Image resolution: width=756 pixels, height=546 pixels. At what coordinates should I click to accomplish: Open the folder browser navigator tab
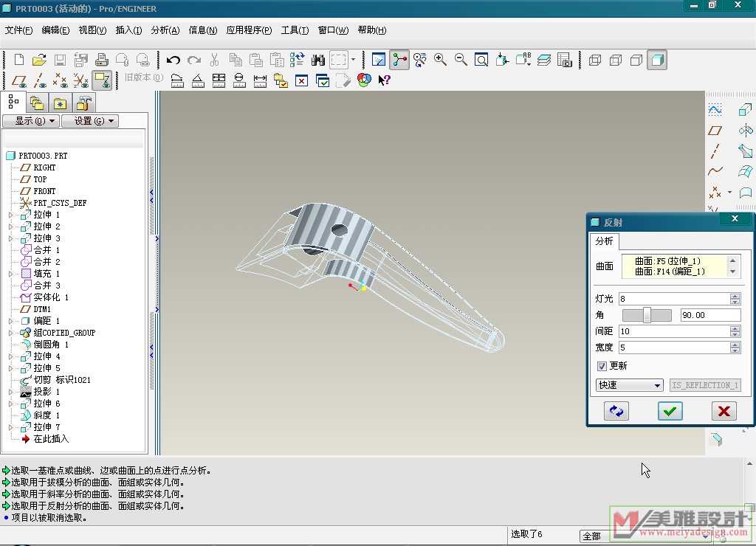(x=37, y=103)
